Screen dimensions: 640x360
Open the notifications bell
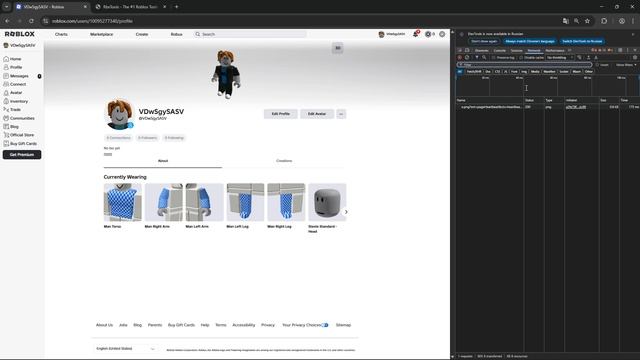416,34
